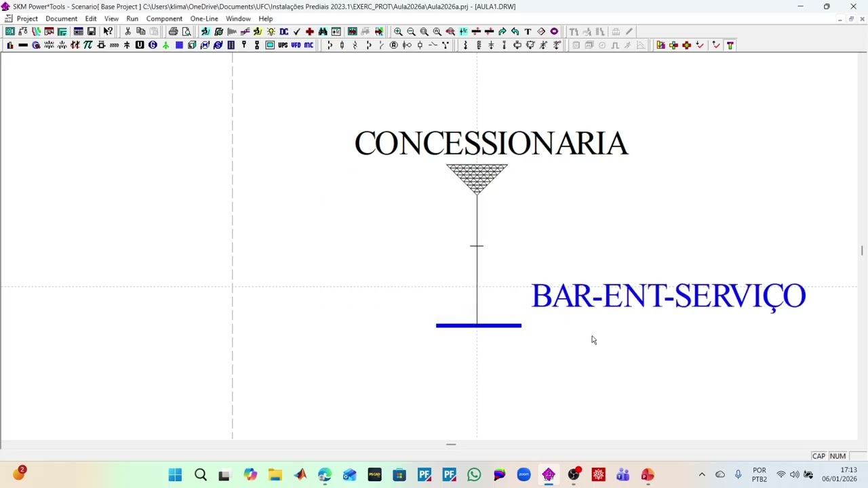Viewport: 868px width, 488px height.
Task: Select the Text T annotation tool
Action: [528, 31]
